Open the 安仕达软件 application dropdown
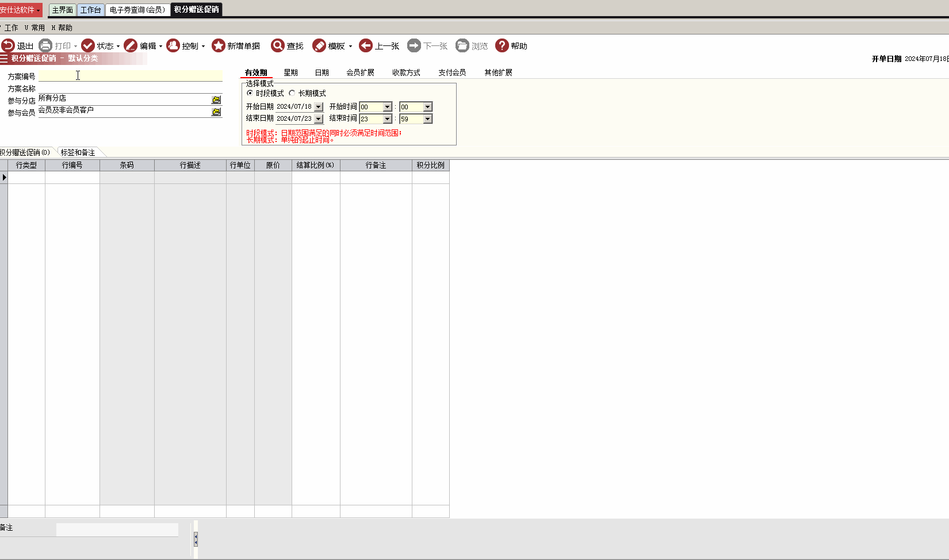Image resolution: width=949 pixels, height=560 pixels. tap(21, 10)
